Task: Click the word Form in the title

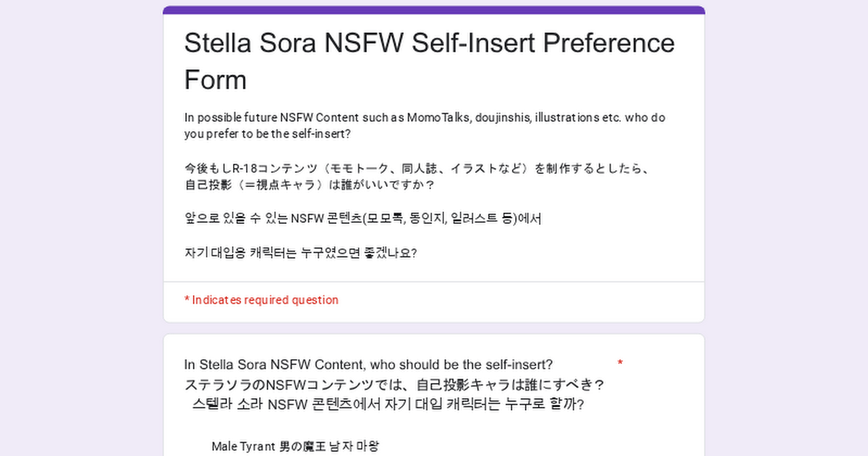Action: [216, 80]
